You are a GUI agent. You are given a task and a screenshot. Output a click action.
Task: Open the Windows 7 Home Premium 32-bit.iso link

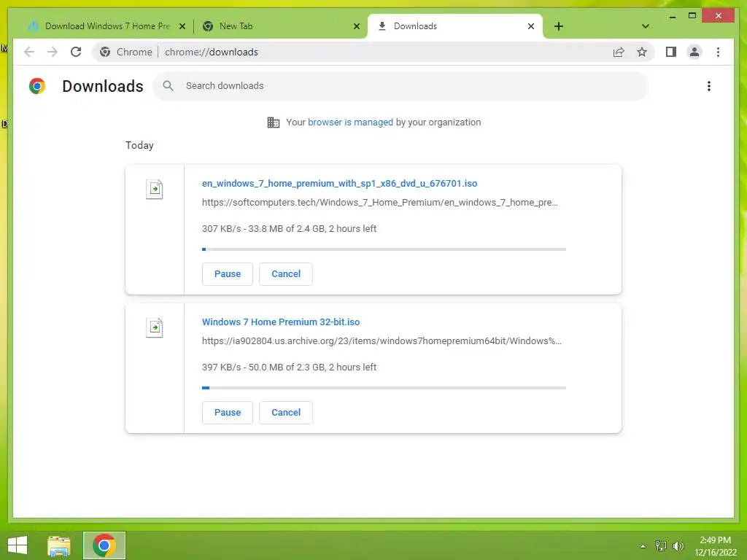281,322
